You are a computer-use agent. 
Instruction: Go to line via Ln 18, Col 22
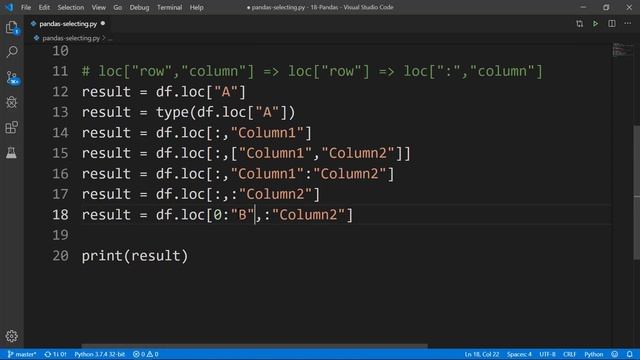tap(482, 354)
